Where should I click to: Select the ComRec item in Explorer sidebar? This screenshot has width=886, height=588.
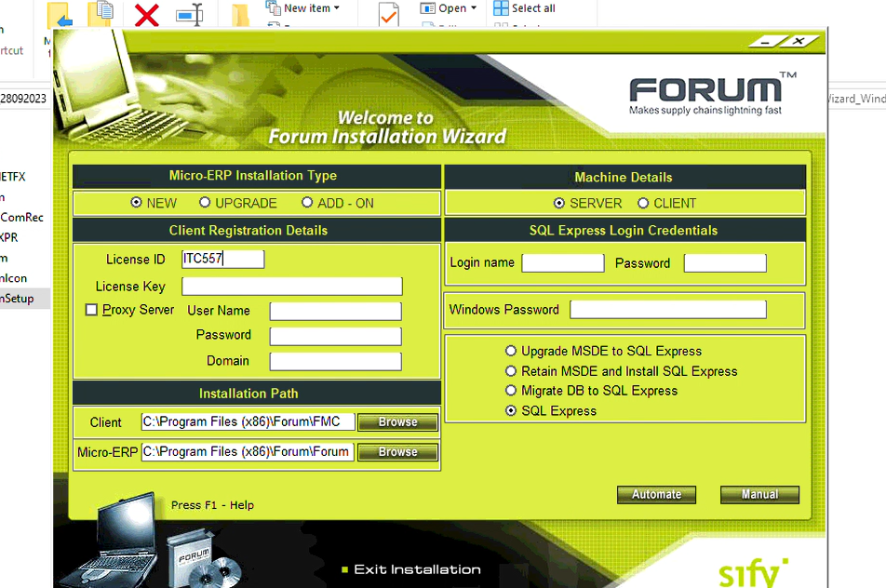(22, 217)
